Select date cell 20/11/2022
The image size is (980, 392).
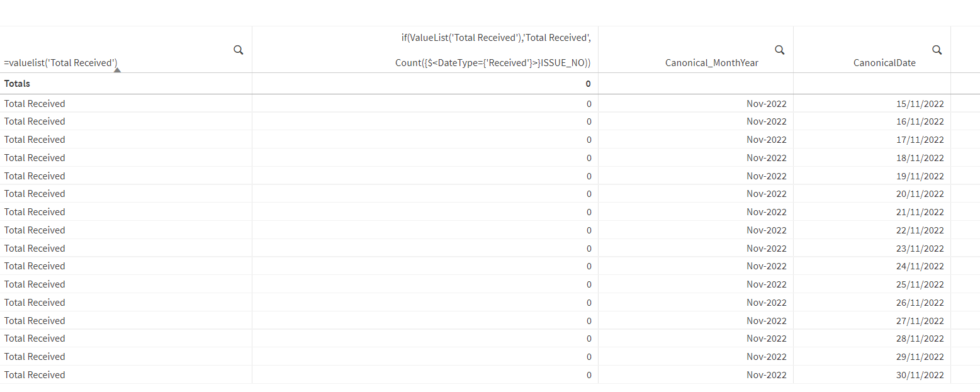pyautogui.click(x=920, y=194)
